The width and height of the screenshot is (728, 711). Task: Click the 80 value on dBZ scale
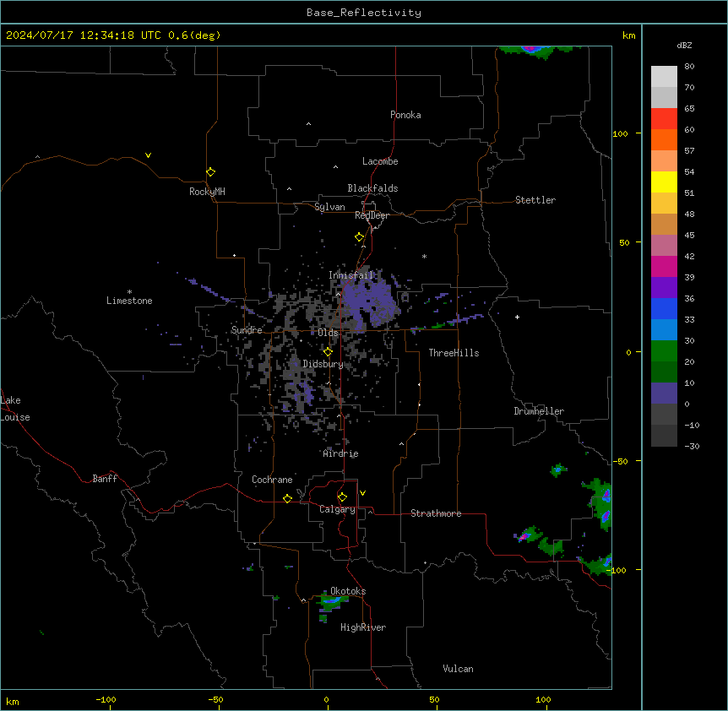tap(689, 67)
